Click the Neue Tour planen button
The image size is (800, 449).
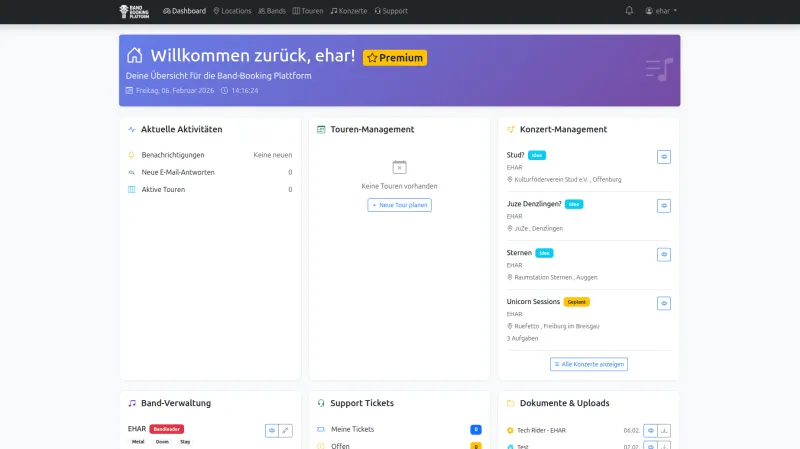click(x=400, y=205)
